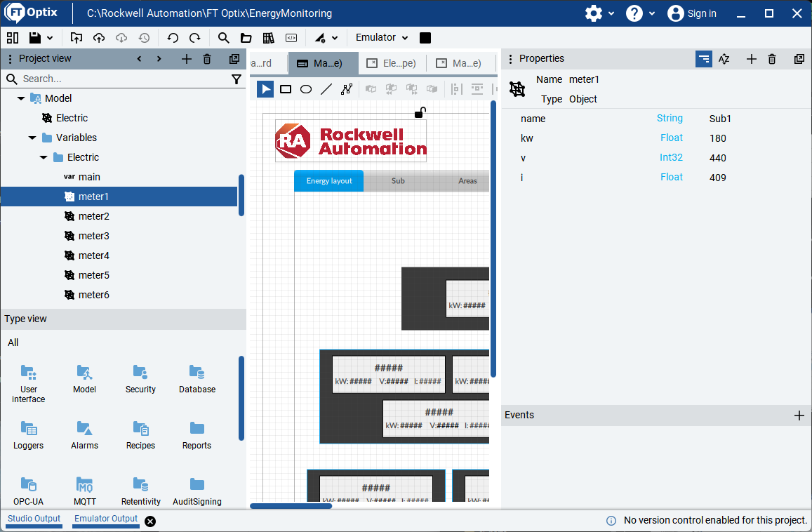The width and height of the screenshot is (812, 532).
Task: Click the Project view search field
Action: tap(119, 79)
